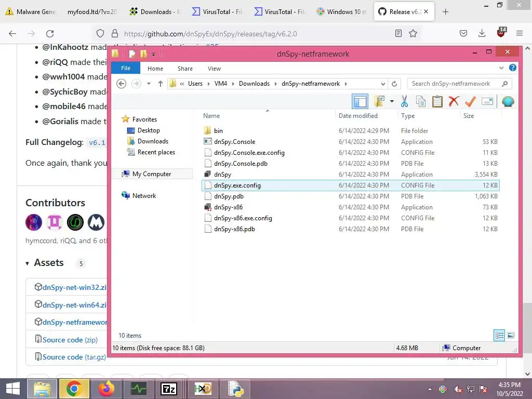Click the Search dnSpy-netframework box
Image resolution: width=532 pixels, height=399 pixels.
pyautogui.click(x=460, y=84)
